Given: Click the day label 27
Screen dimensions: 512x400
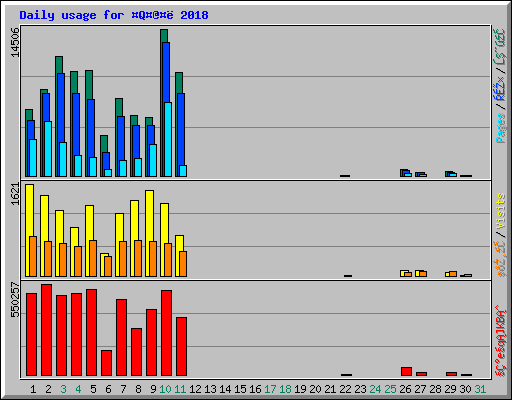Looking at the screenshot, I should pyautogui.click(x=420, y=389).
